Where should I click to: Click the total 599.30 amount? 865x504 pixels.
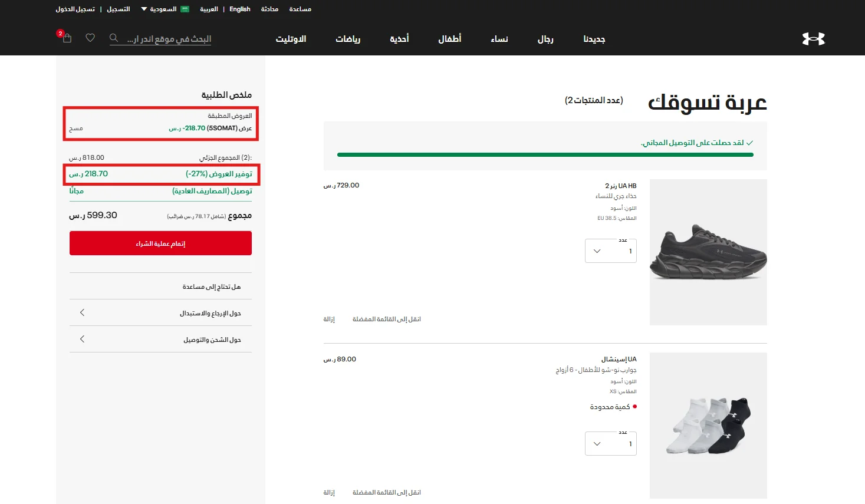[93, 215]
